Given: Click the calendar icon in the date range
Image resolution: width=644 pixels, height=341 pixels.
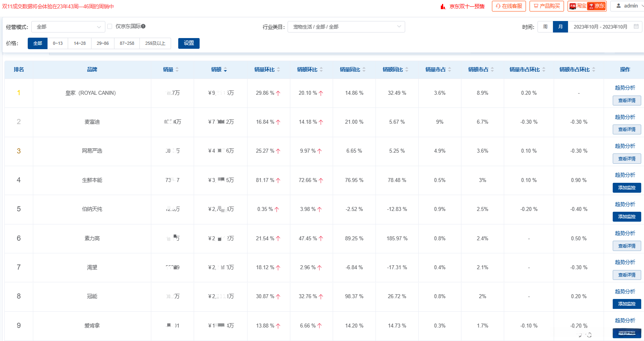Looking at the screenshot, I should (x=636, y=27).
